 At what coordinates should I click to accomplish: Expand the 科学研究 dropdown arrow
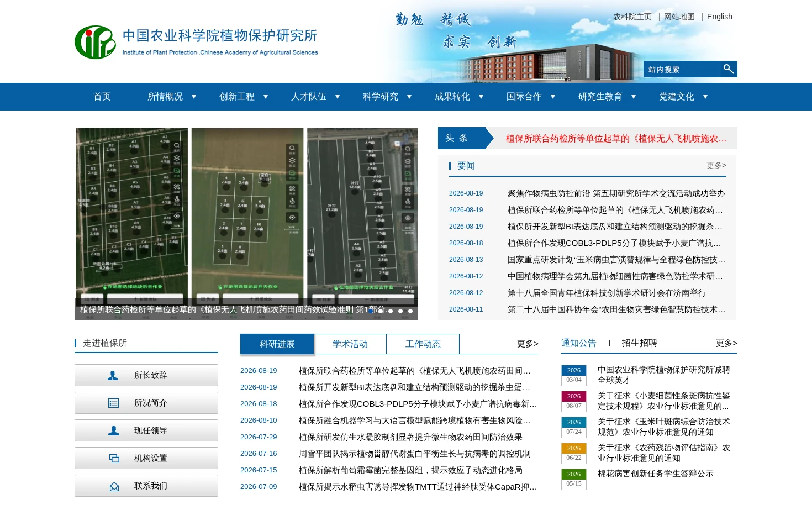point(409,97)
